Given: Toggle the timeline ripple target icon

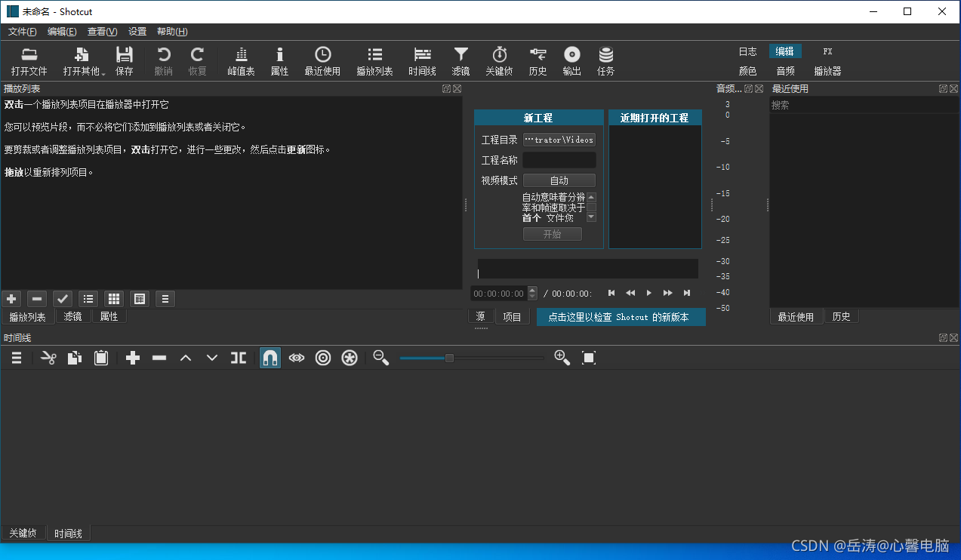Looking at the screenshot, I should 323,358.
